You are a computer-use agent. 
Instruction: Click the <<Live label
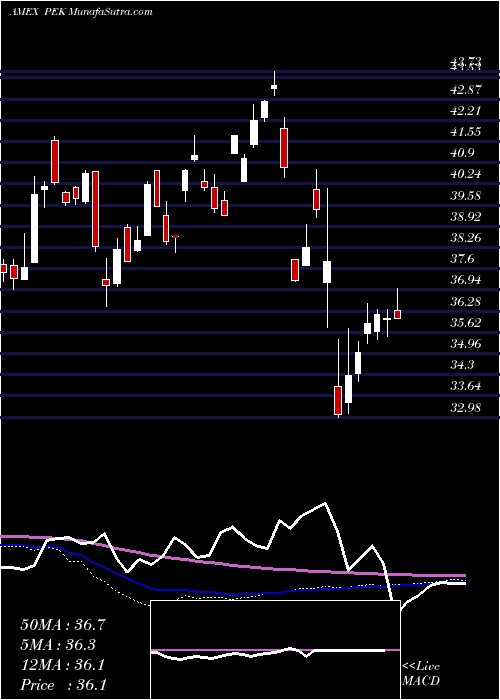click(x=421, y=667)
